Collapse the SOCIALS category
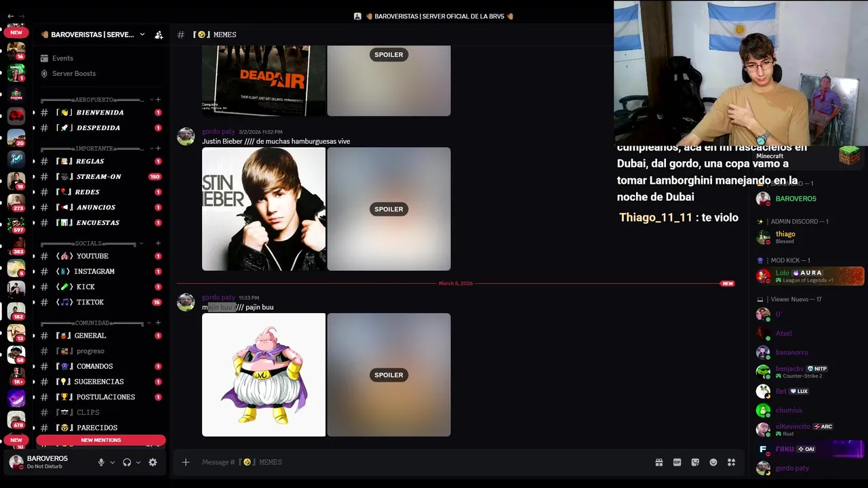Viewport: 868px width, 488px height. click(x=92, y=243)
